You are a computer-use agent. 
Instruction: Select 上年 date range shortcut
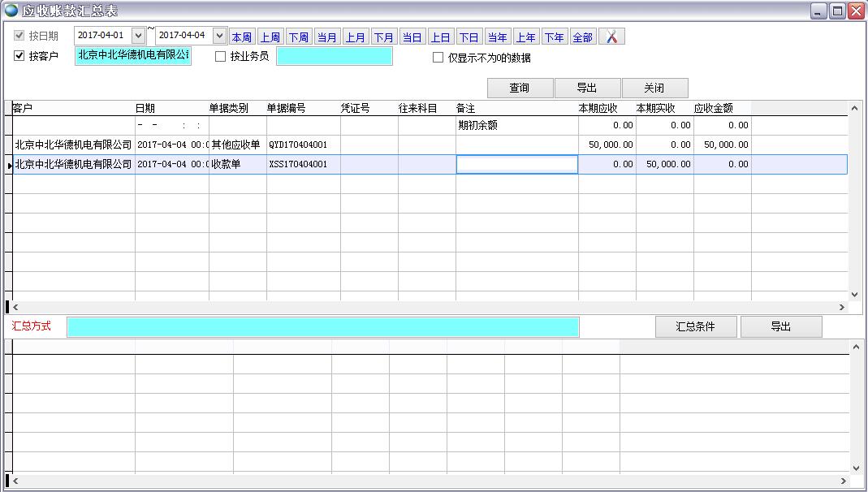pos(525,37)
